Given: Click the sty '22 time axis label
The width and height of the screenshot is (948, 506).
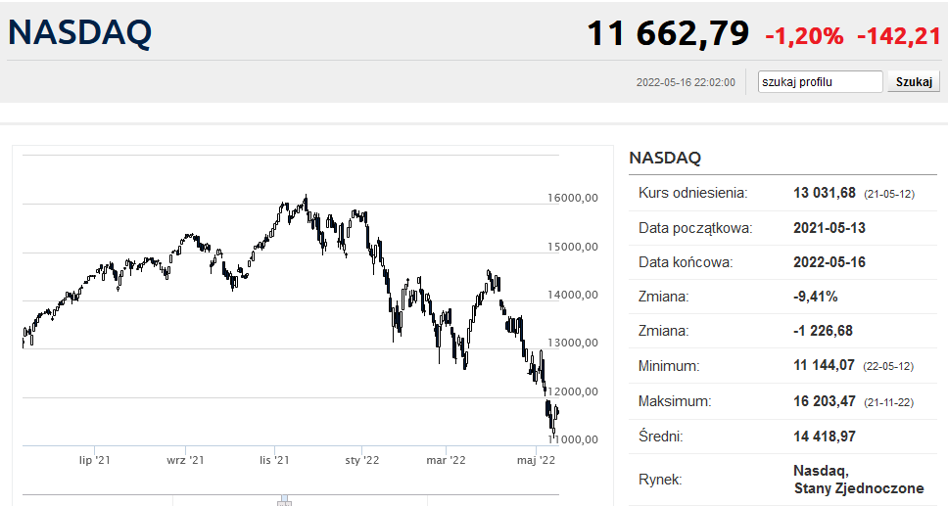Looking at the screenshot, I should point(362,461).
